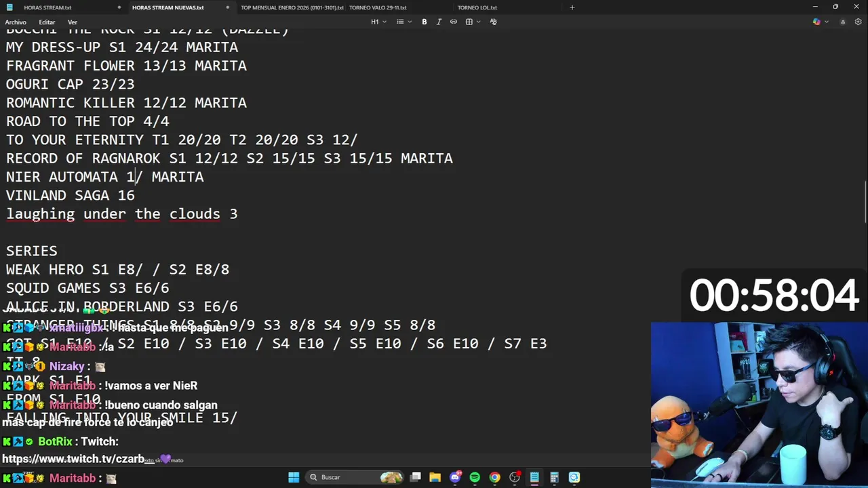
Task: Click the laughing under the clouds 3 line
Action: [122, 214]
